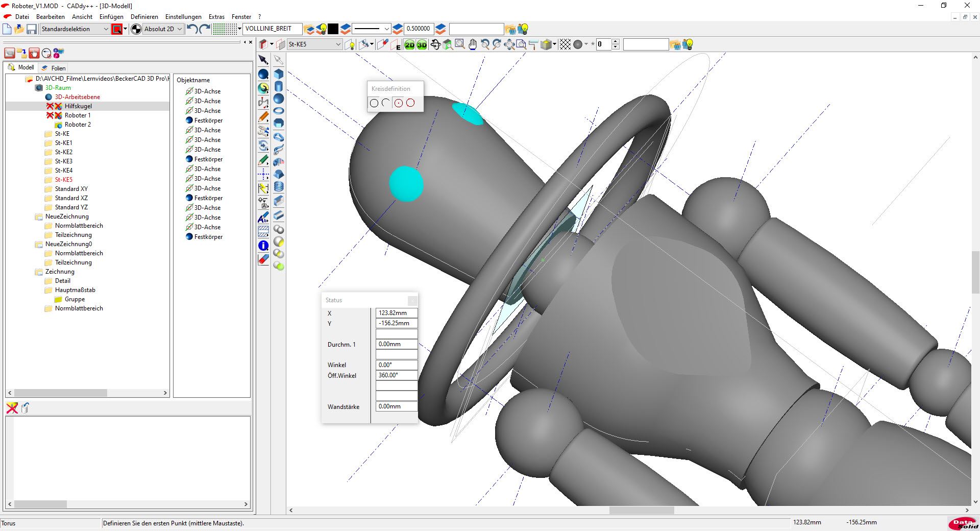
Task: Select the spring/helix solid tool
Action: pyautogui.click(x=279, y=187)
